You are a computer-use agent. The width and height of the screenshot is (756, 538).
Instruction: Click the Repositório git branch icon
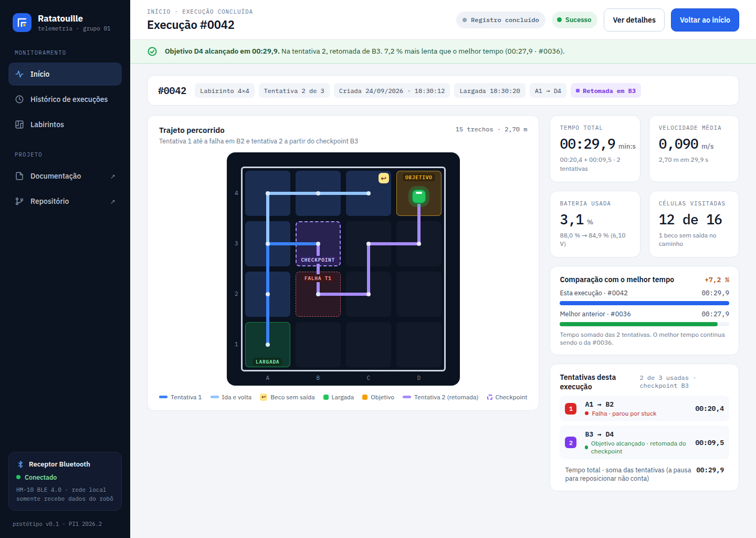(x=19, y=201)
